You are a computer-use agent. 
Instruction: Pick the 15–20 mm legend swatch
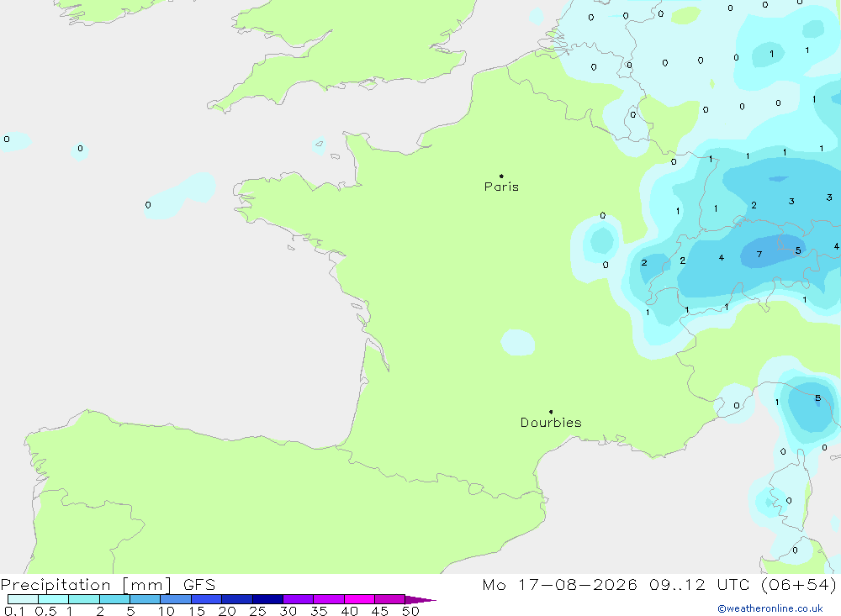coord(207,599)
